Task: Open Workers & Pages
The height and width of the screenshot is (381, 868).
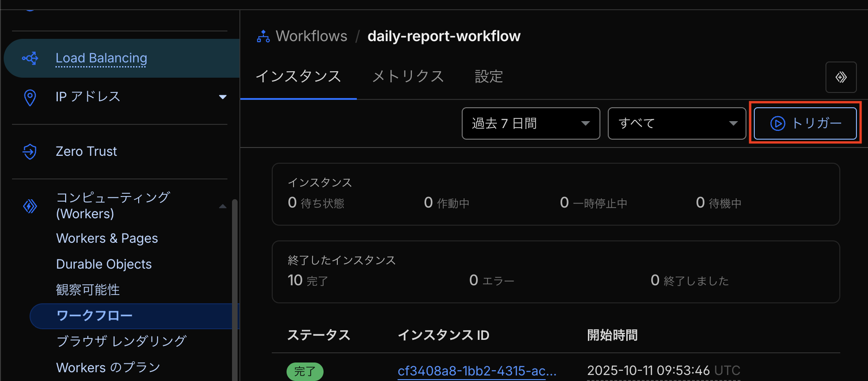Action: pos(107,239)
